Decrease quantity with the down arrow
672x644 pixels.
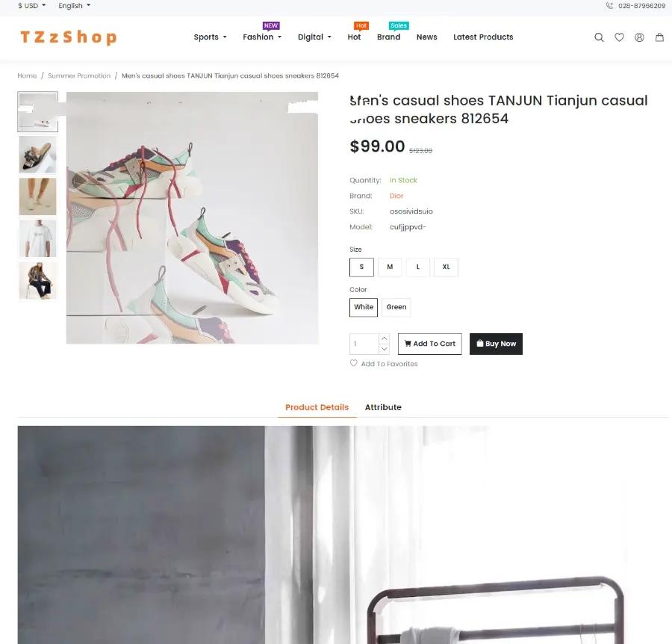point(385,349)
